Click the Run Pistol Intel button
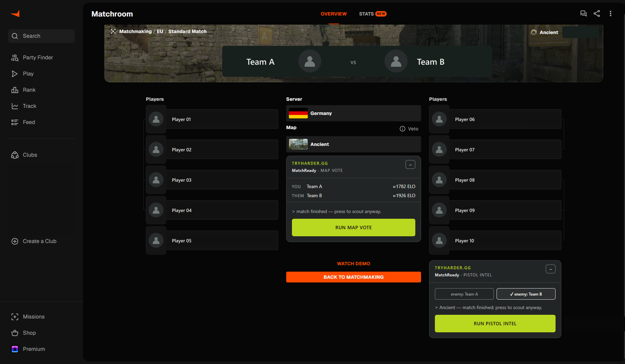The height and width of the screenshot is (364, 625). pos(495,324)
